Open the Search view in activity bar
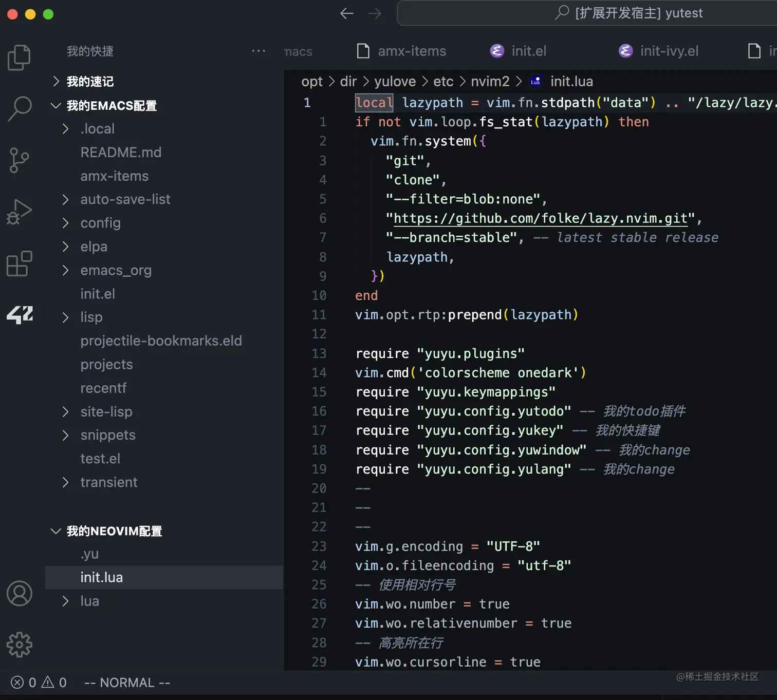 pyautogui.click(x=20, y=108)
